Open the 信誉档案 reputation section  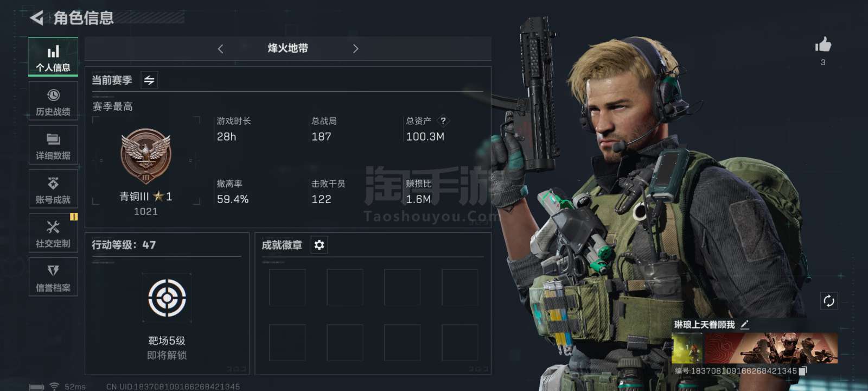(x=53, y=277)
